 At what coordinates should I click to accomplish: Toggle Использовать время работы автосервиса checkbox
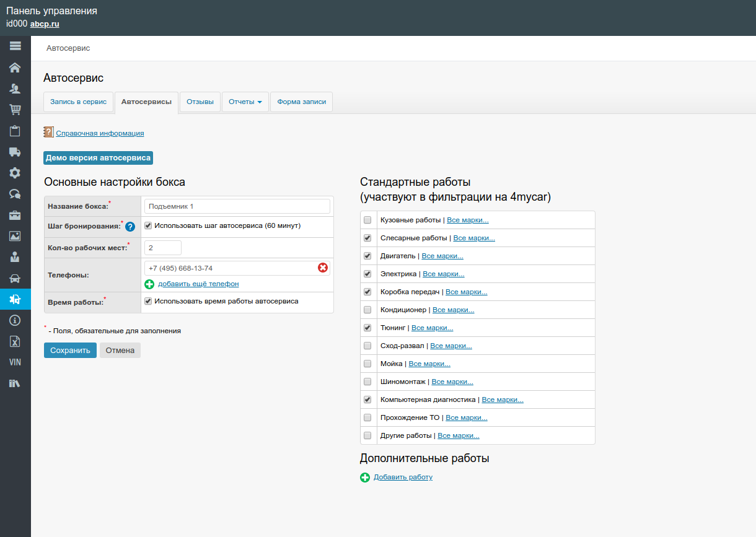click(148, 301)
